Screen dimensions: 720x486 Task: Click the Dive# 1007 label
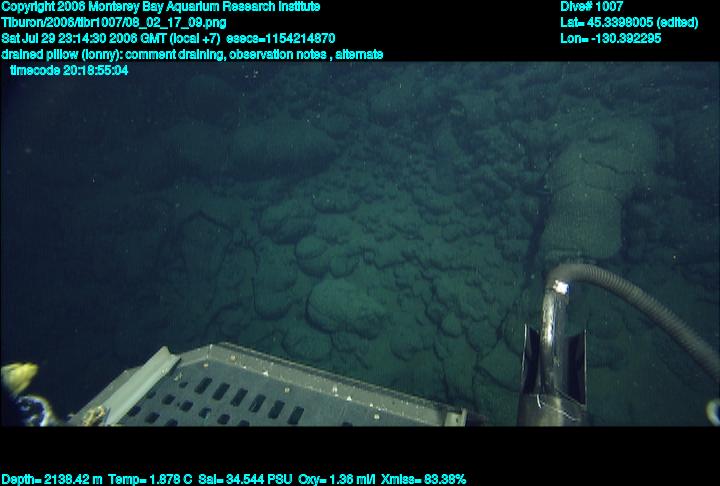coord(592,7)
